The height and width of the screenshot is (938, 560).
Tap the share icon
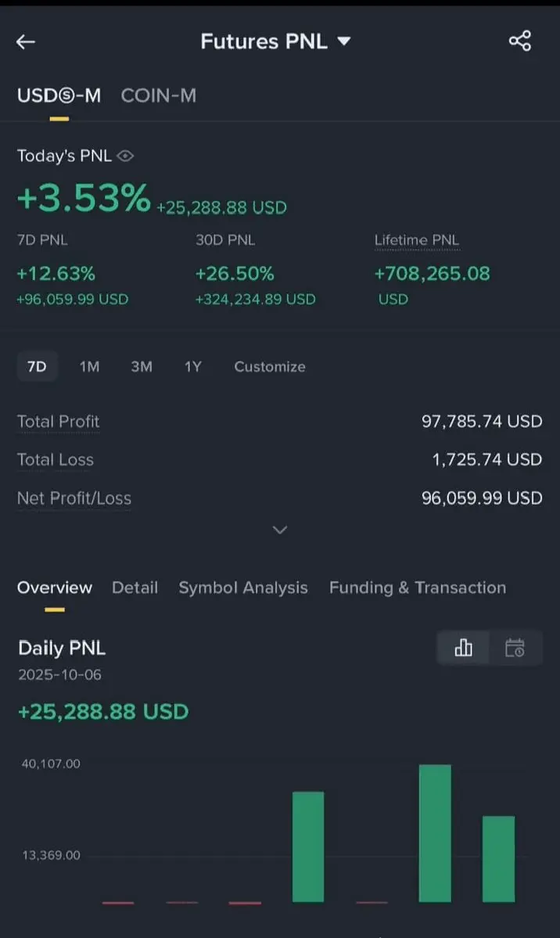pyautogui.click(x=520, y=41)
